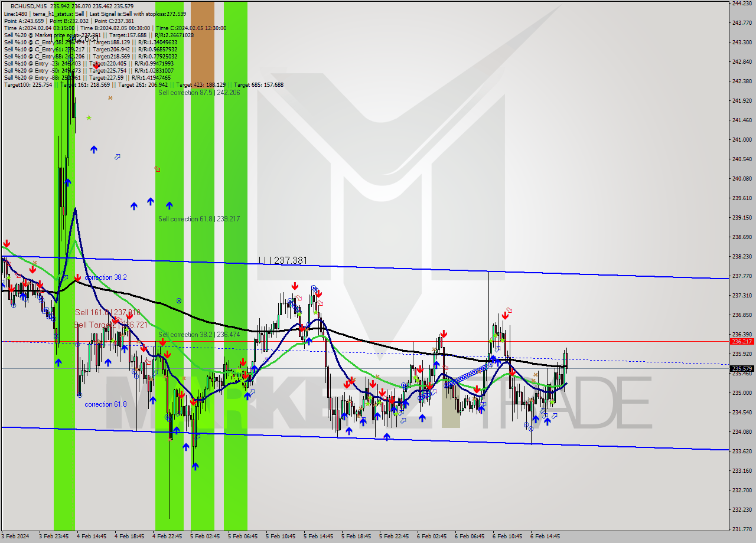The height and width of the screenshot is (543, 756).
Task: Select the 'Sell correction 87.5 | 242.206' label
Action: click(199, 93)
